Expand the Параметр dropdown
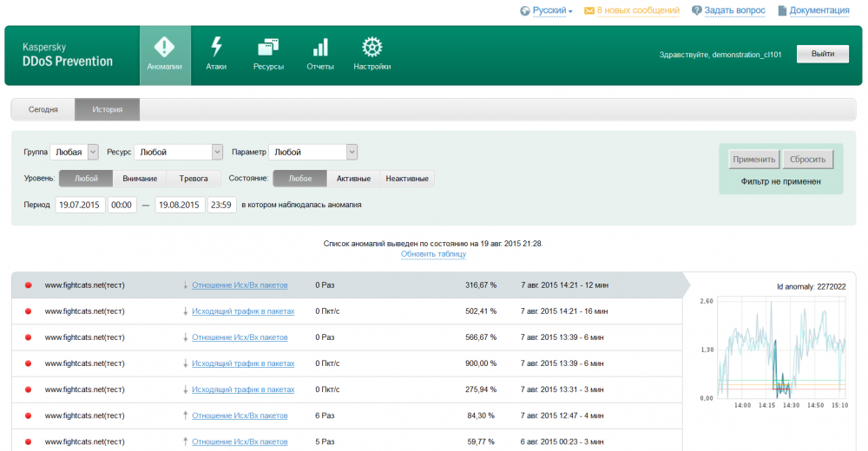The height and width of the screenshot is (451, 868). [352, 152]
